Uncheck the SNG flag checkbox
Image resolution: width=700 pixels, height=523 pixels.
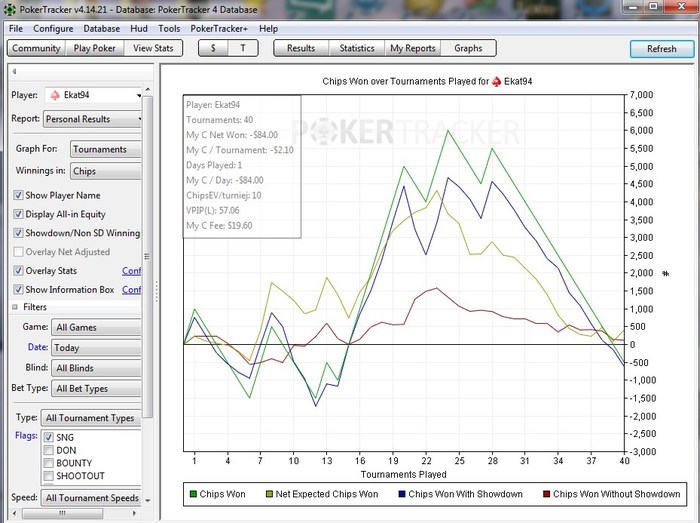pyautogui.click(x=49, y=437)
